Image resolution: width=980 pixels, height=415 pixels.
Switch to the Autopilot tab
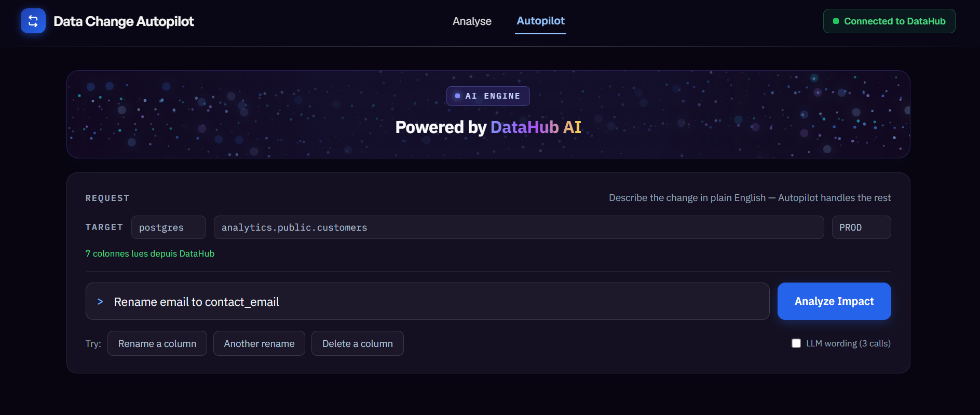pos(540,21)
